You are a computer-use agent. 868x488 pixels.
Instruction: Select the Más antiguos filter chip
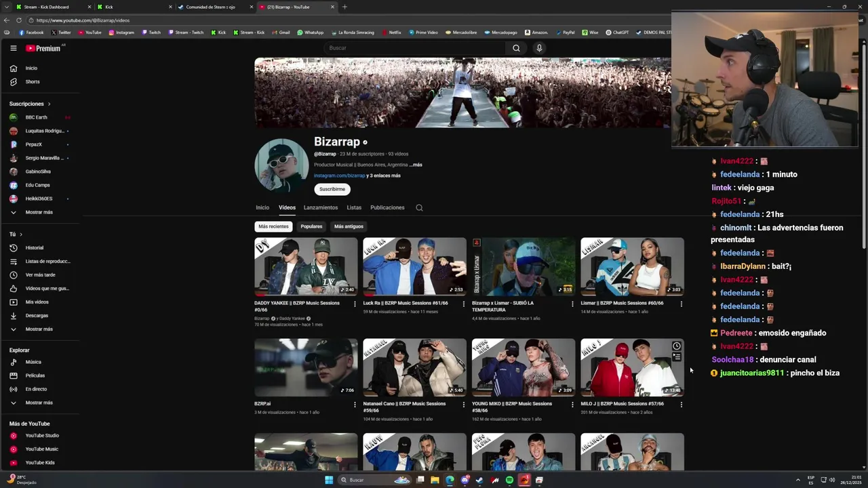coord(349,226)
